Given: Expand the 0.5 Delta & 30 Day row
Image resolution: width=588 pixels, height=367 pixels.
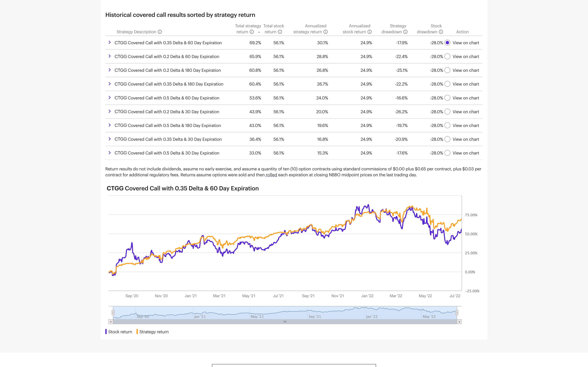Looking at the screenshot, I should click(x=110, y=153).
